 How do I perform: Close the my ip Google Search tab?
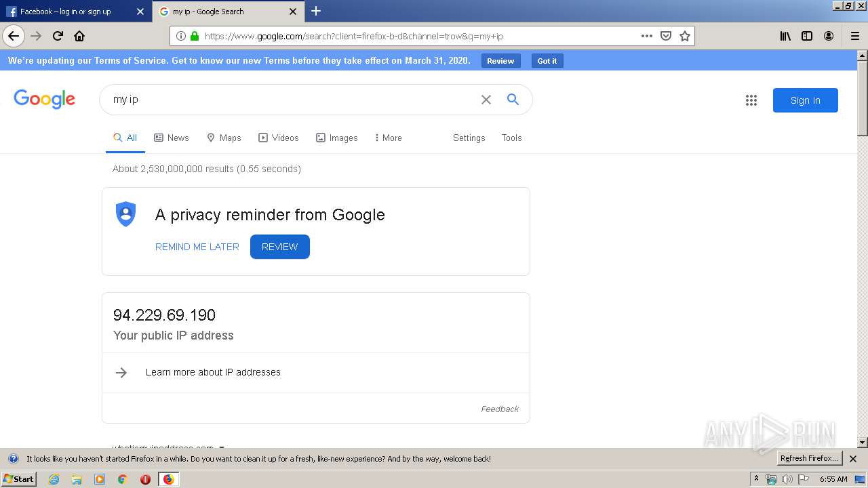tap(293, 12)
